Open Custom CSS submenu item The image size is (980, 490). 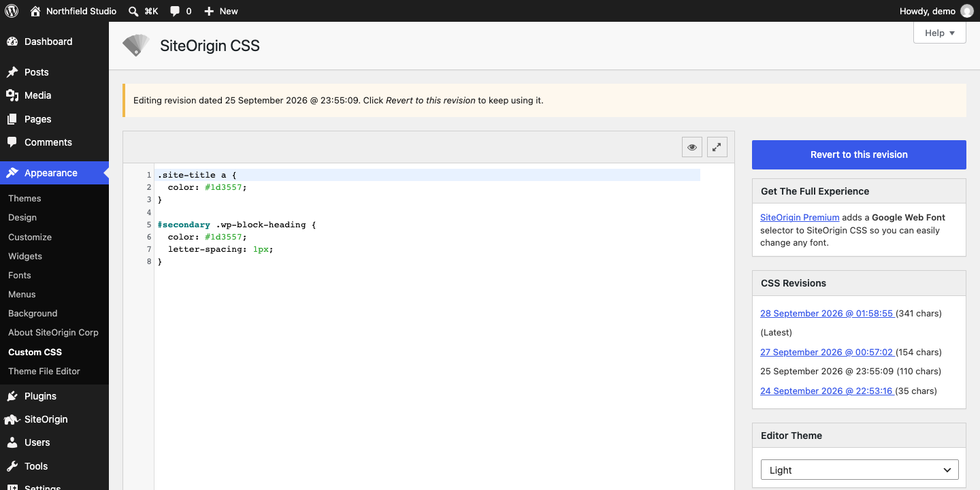point(35,352)
